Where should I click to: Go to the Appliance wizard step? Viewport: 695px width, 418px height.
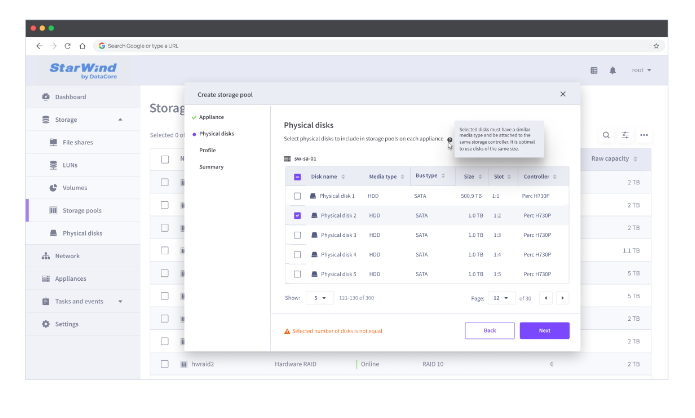click(211, 117)
